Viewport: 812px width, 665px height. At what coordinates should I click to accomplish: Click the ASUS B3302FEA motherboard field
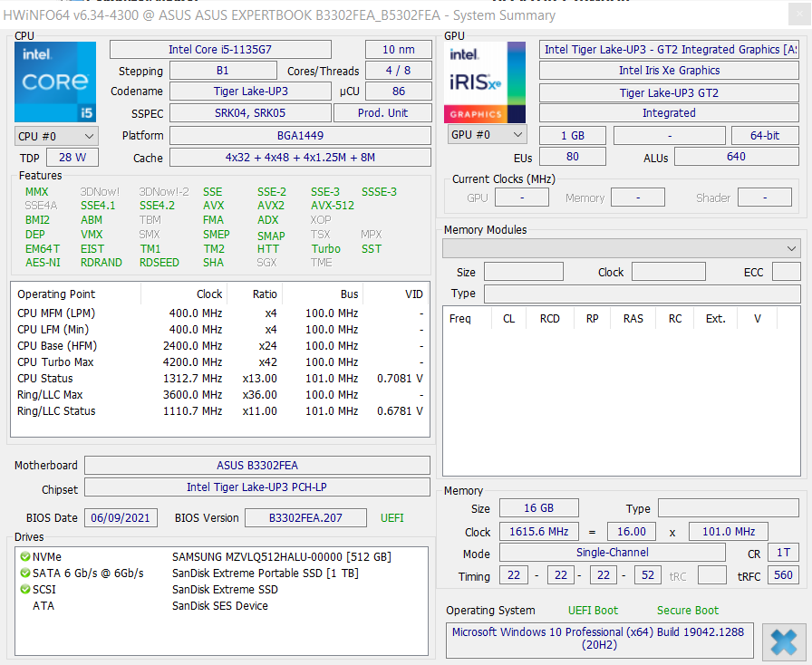(257, 466)
